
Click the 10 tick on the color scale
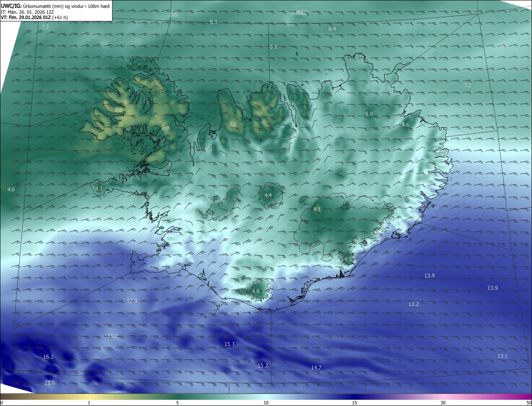coord(266,403)
